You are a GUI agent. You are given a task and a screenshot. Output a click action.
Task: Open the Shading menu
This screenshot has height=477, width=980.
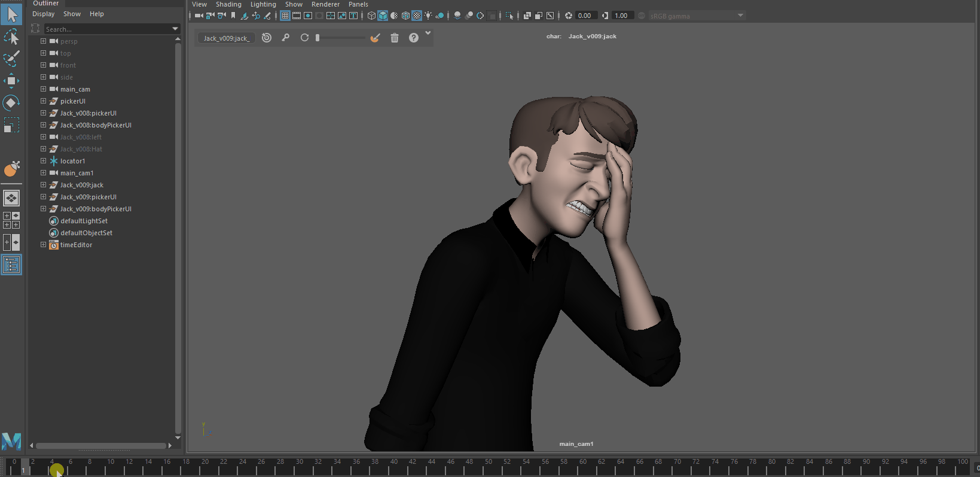pos(228,4)
